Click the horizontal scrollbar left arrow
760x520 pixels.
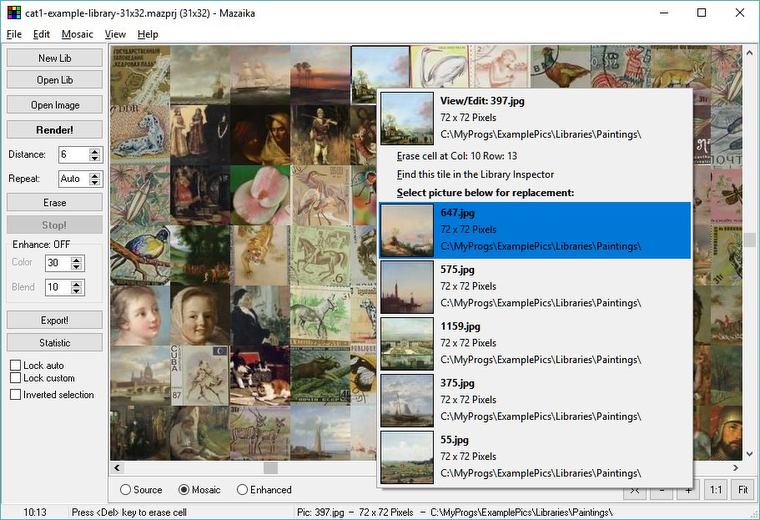[117, 468]
